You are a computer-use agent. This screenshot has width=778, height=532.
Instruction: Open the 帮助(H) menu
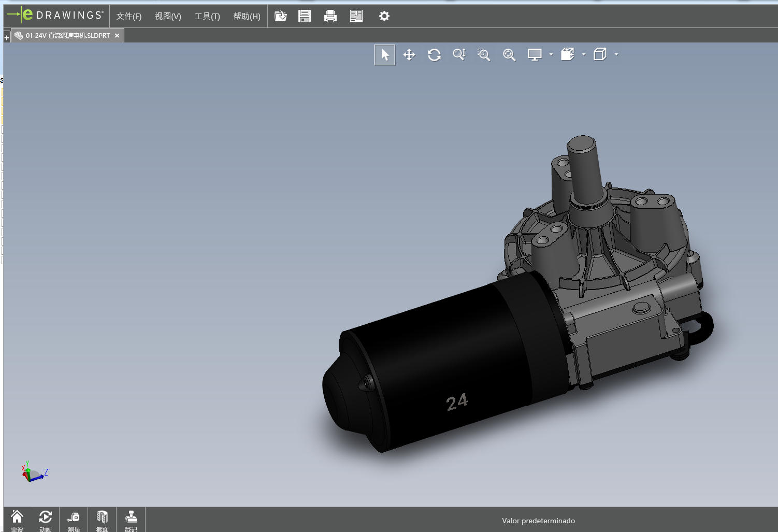[x=247, y=16]
